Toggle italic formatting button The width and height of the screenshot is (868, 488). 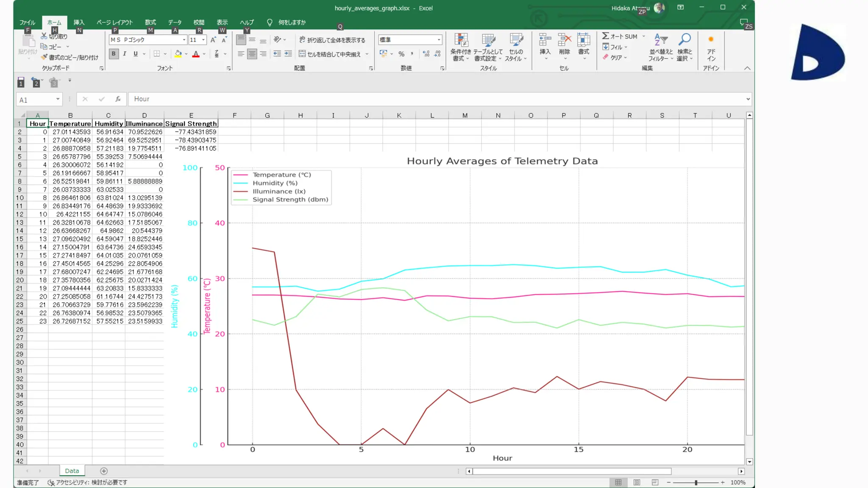pos(125,54)
